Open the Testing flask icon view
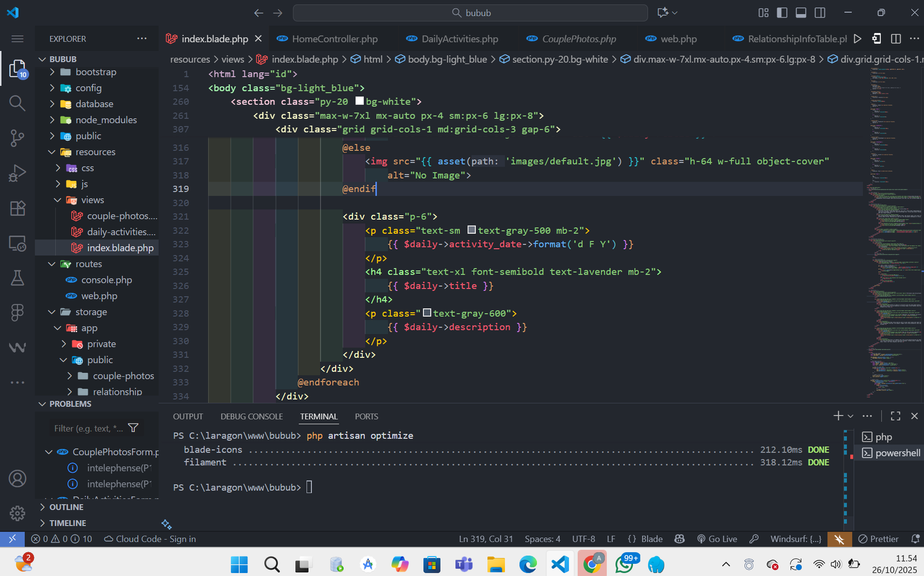The height and width of the screenshot is (576, 924). pos(17,278)
